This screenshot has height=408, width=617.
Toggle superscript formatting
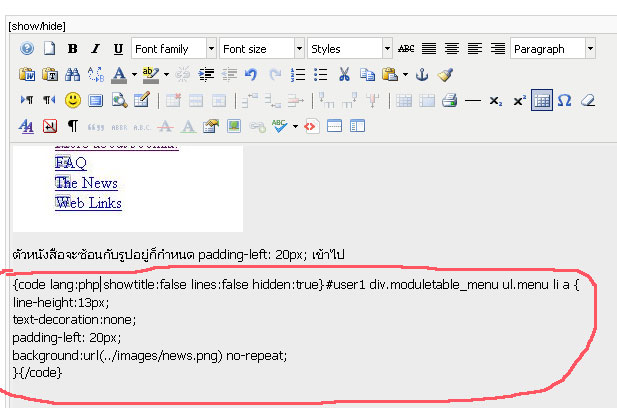point(519,101)
